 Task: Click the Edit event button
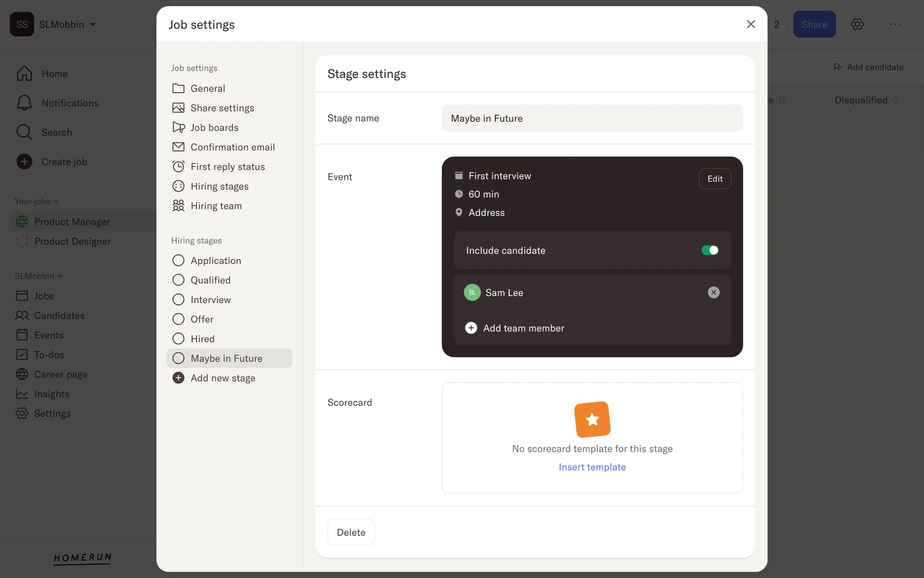[x=715, y=179]
